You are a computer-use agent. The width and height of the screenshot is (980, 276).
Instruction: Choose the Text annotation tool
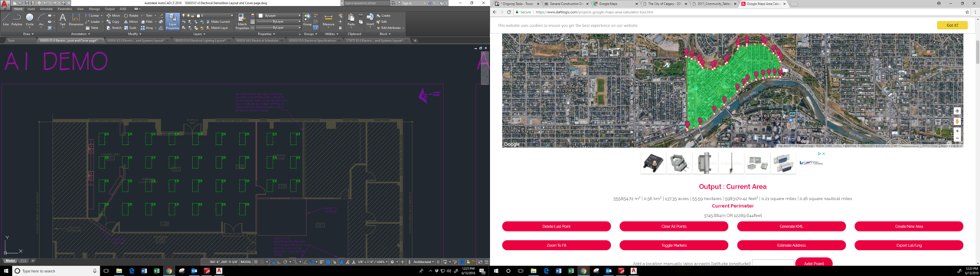click(x=63, y=19)
